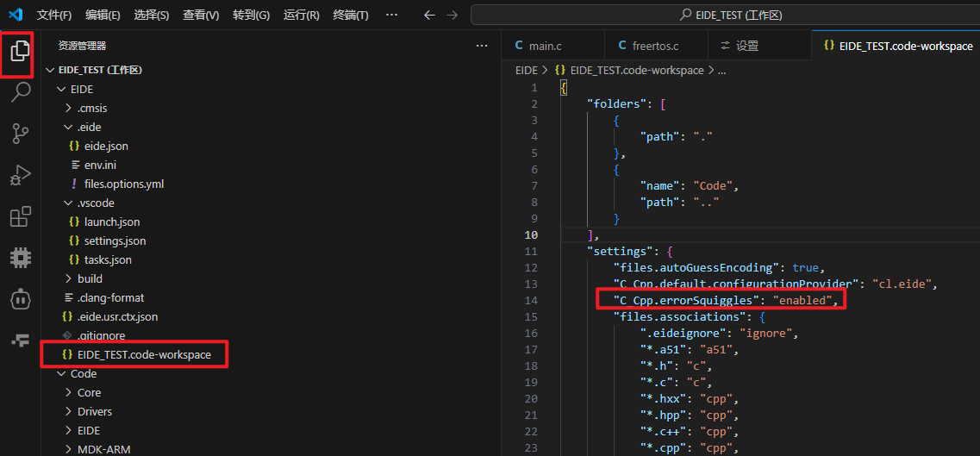Open the EIDE chip icon in activity bar

20,257
